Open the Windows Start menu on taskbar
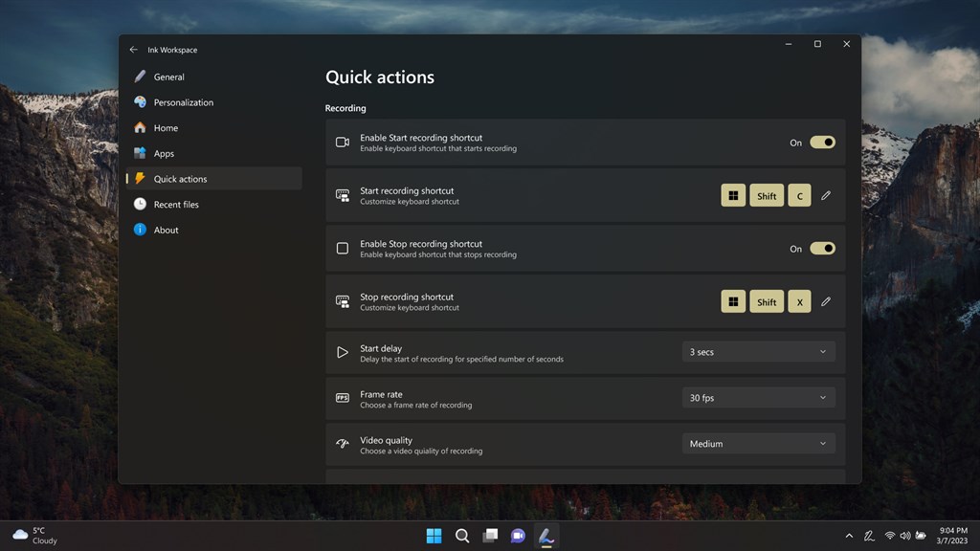 [x=434, y=536]
